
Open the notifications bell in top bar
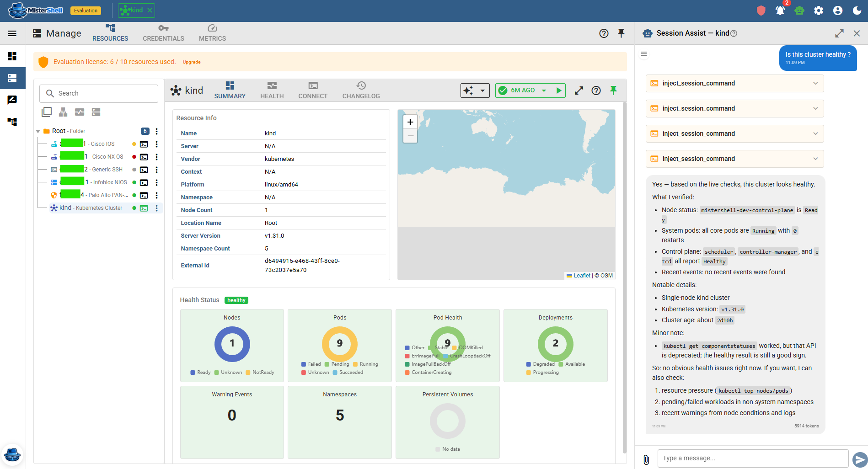point(780,11)
